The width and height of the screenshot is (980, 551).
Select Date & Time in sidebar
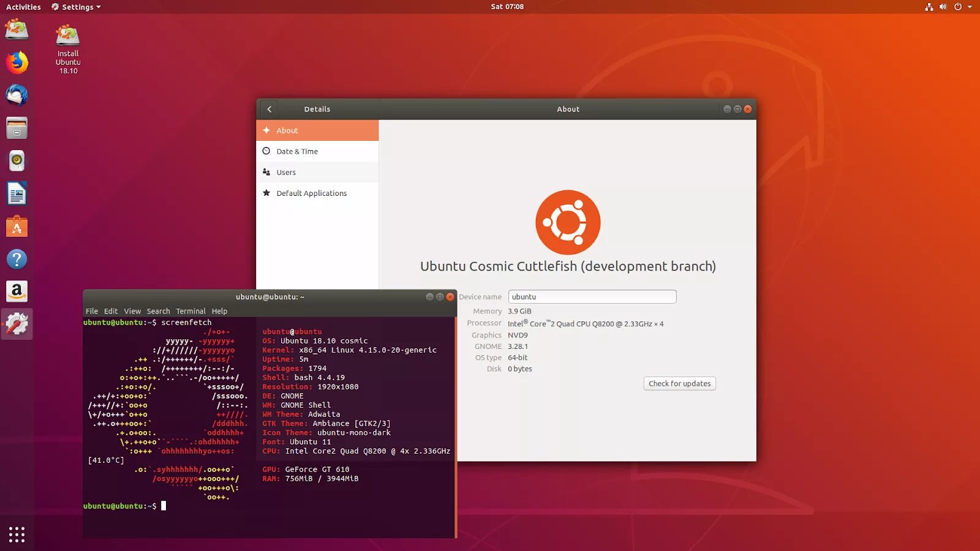[317, 151]
